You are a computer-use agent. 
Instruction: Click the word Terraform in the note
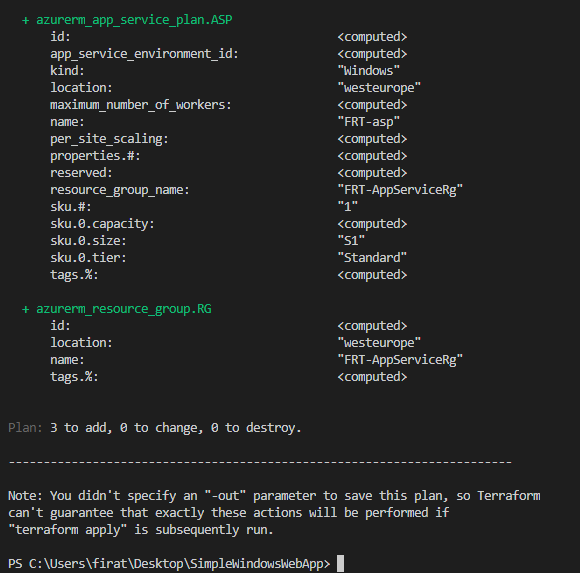[x=509, y=496]
